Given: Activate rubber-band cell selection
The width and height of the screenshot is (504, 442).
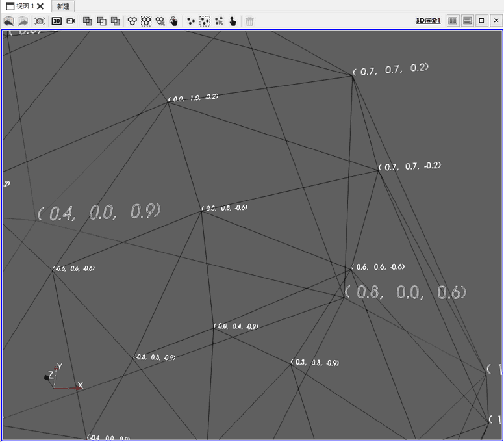Looking at the screenshot, I should tap(146, 21).
